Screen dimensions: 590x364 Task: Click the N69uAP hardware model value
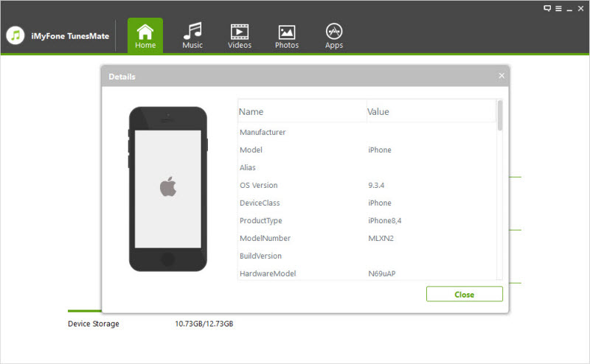(x=381, y=274)
